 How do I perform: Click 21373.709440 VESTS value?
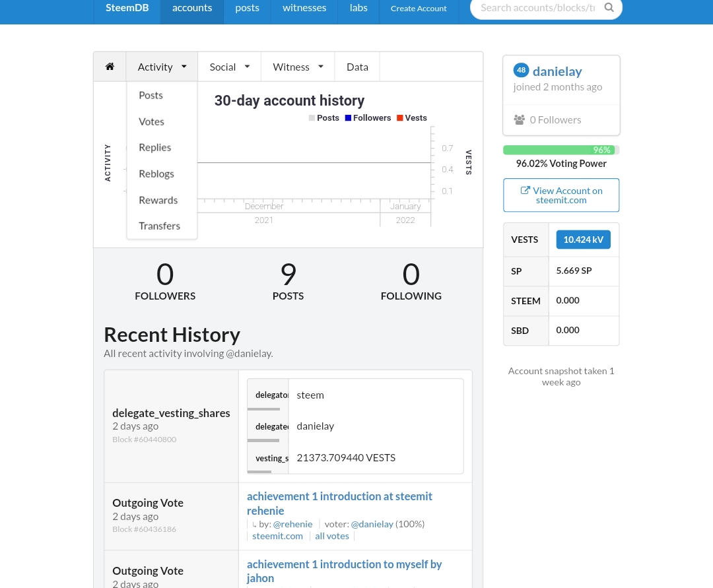346,457
